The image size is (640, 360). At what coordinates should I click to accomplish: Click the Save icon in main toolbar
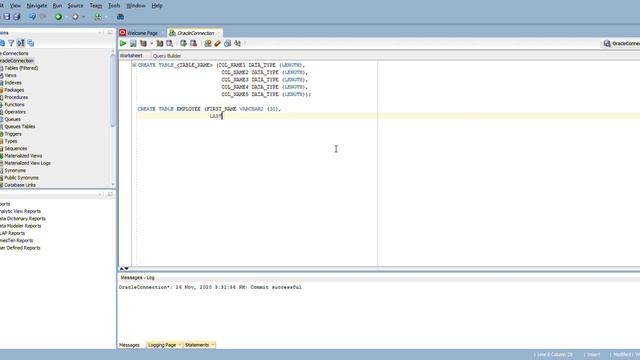pos(7,17)
